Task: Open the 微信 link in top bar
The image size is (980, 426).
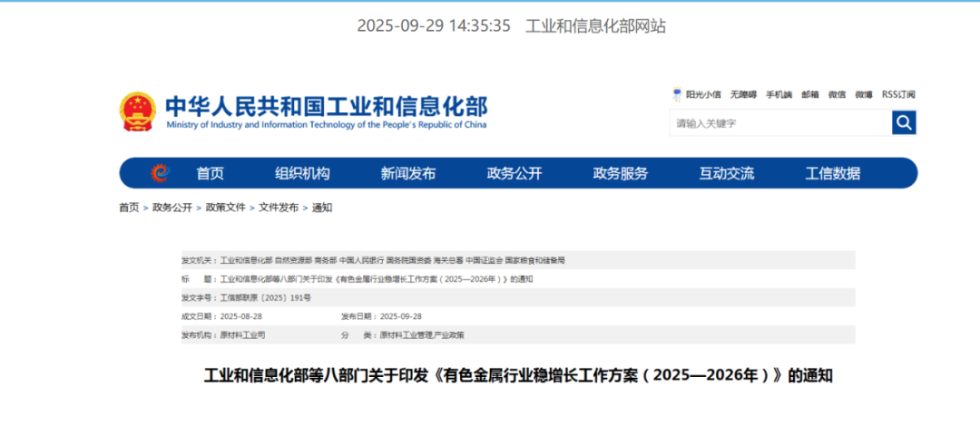Action: [837, 94]
